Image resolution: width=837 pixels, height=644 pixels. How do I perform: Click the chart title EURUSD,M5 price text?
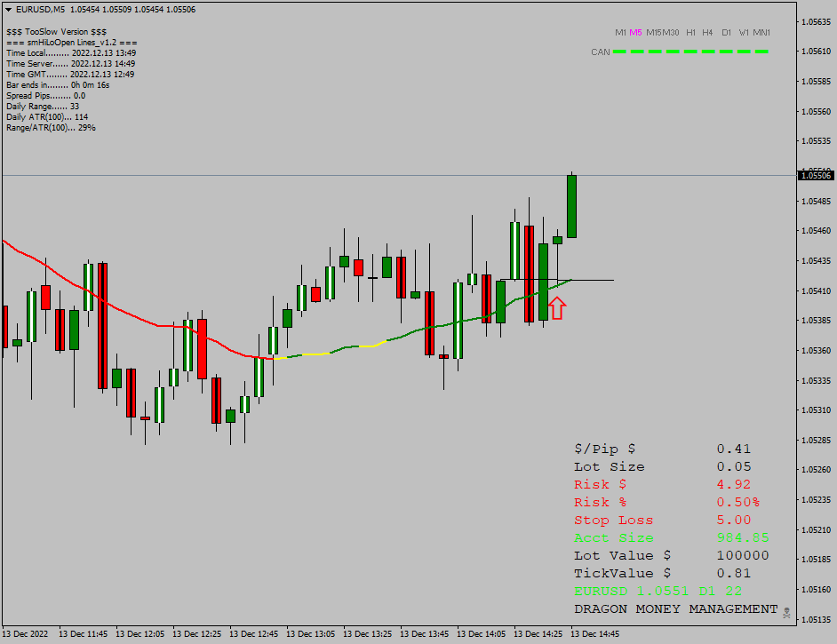coord(106,10)
